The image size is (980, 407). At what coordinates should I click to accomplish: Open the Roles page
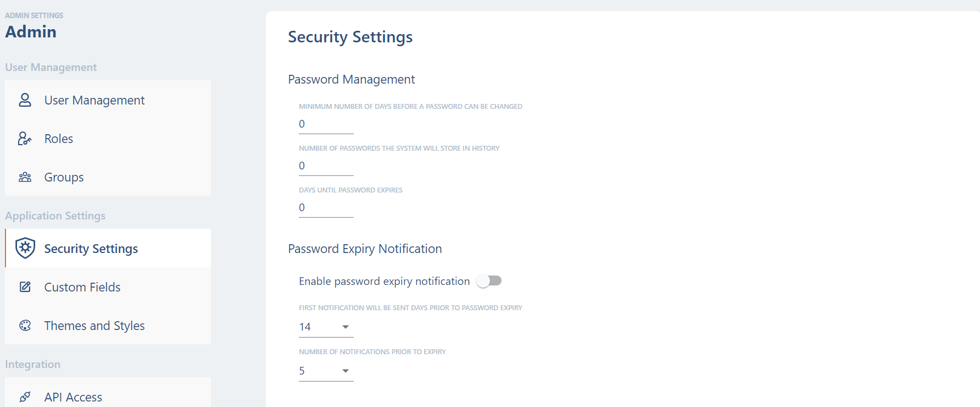click(x=108, y=139)
